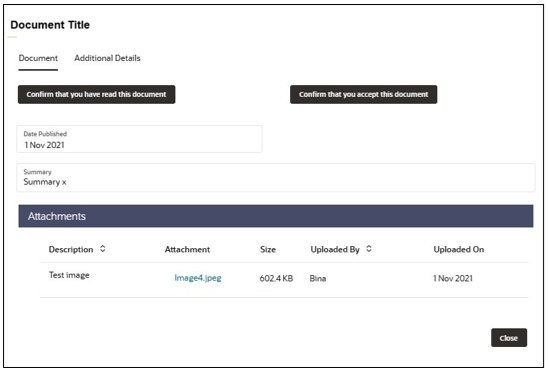Select the Attachments section header
This screenshot has width=548, height=369.
[276, 216]
